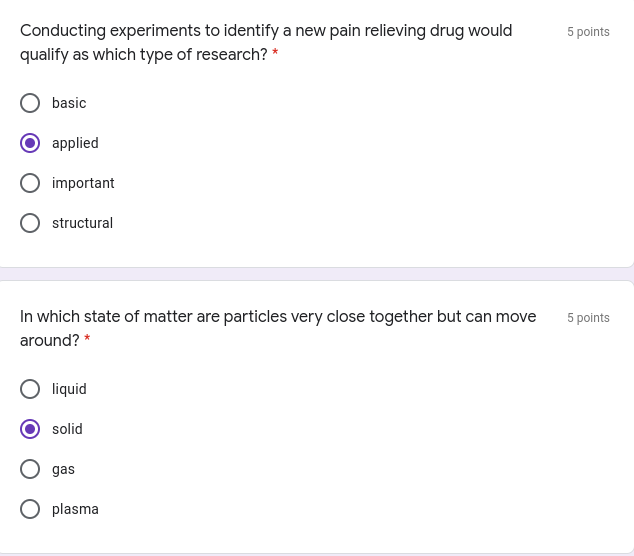
Task: Select the 'structural' radio button
Action: point(30,223)
